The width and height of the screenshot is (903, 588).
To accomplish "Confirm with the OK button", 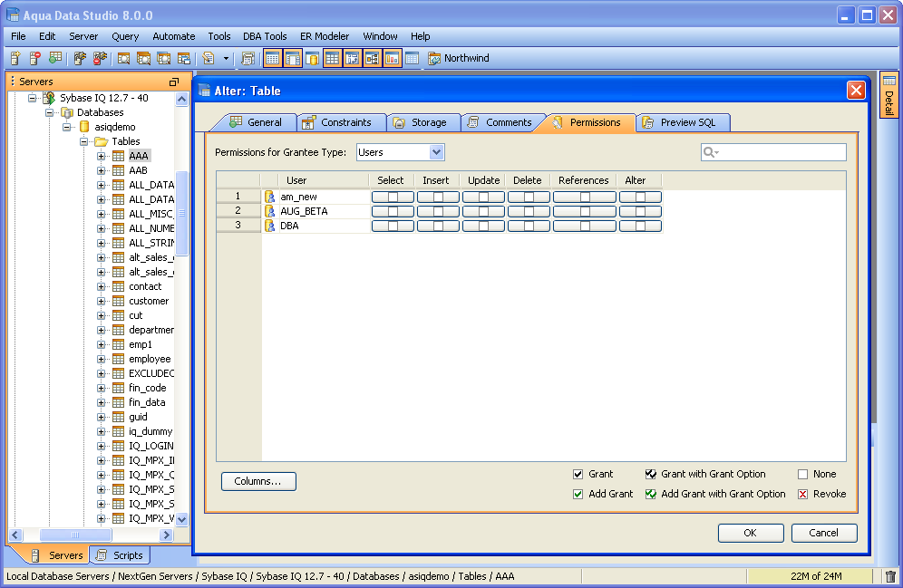I will click(x=751, y=533).
